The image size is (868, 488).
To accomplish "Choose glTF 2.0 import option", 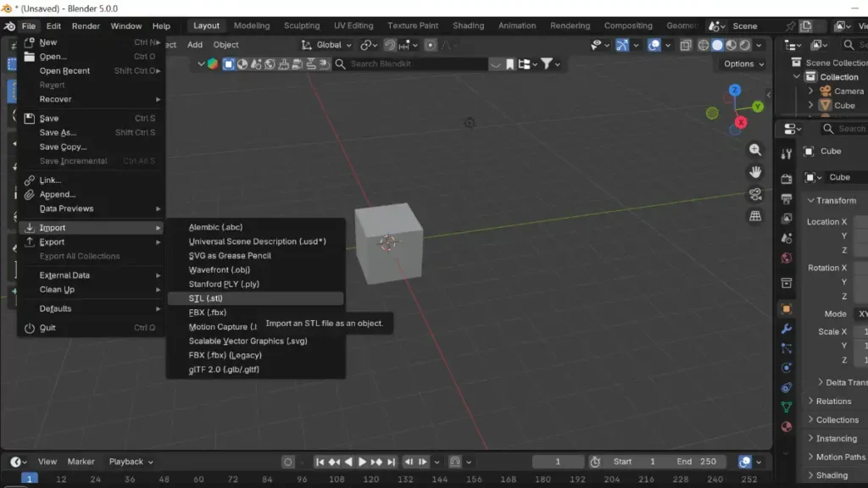I will (x=255, y=369).
